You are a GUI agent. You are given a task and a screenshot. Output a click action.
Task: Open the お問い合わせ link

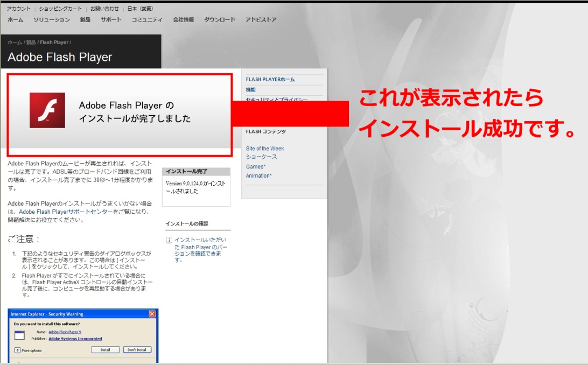104,9
